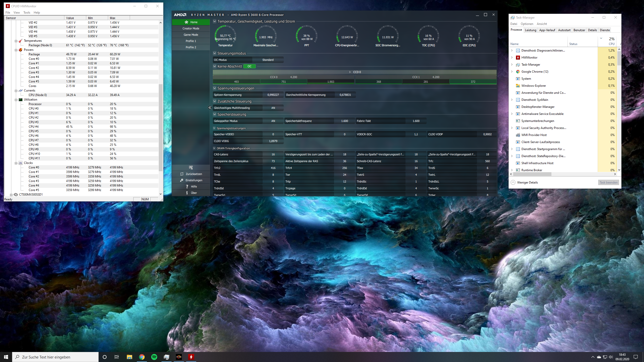The height and width of the screenshot is (362, 644).
Task: Collapse the Temperatures tree node in HWMonitor
Action: [x=16, y=41]
